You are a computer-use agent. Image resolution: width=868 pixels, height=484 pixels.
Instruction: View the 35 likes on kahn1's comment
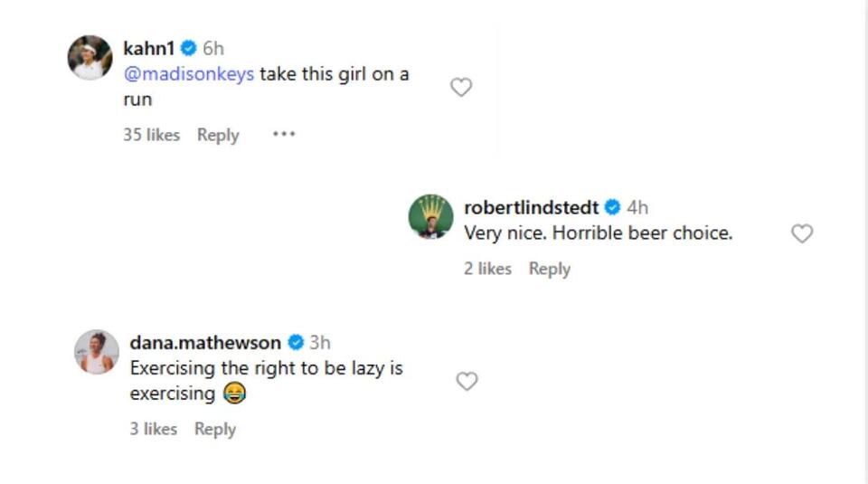pyautogui.click(x=151, y=135)
